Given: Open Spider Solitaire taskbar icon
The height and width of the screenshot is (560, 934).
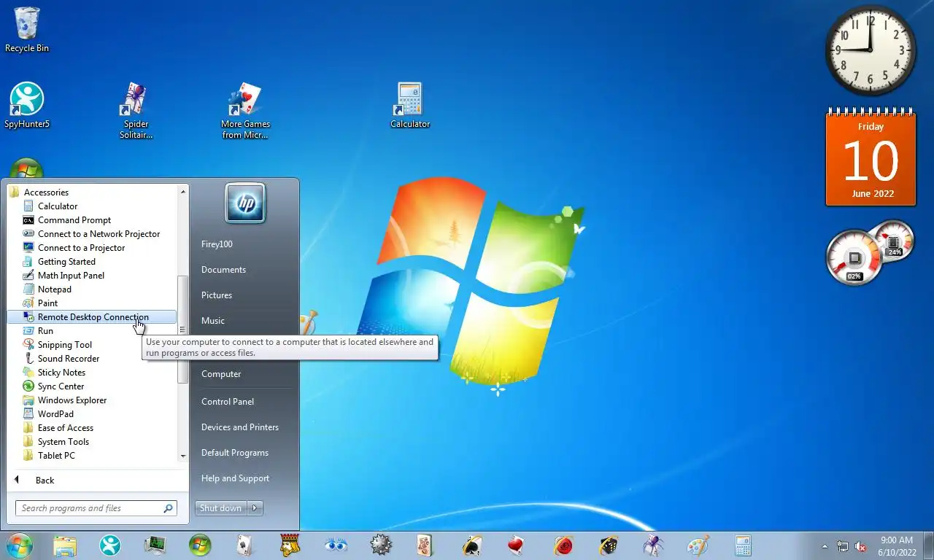Looking at the screenshot, I should click(652, 545).
